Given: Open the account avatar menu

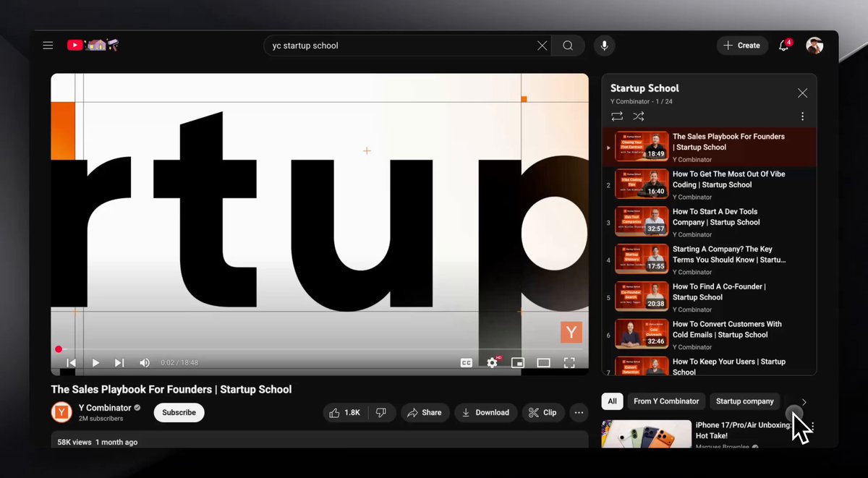Looking at the screenshot, I should point(814,46).
